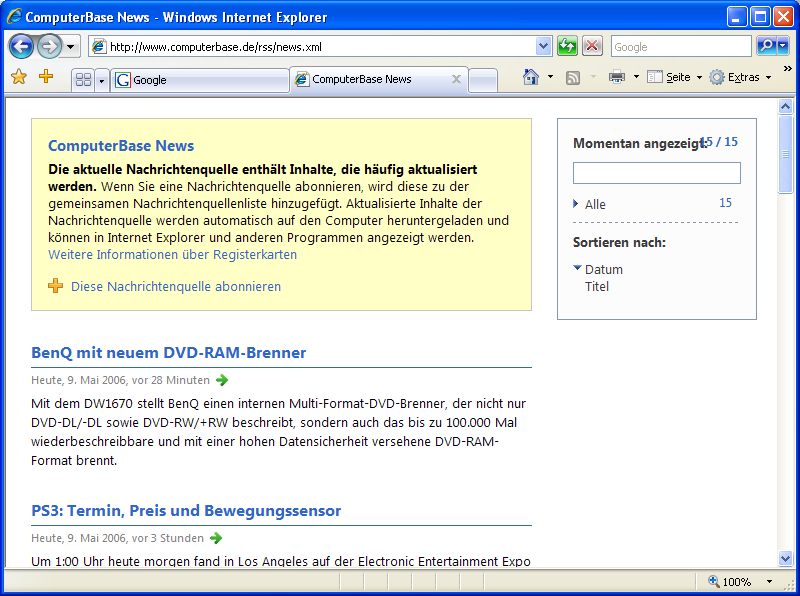Click Weitere Informationen über Registerkarten link
The width and height of the screenshot is (800, 596).
pos(172,255)
